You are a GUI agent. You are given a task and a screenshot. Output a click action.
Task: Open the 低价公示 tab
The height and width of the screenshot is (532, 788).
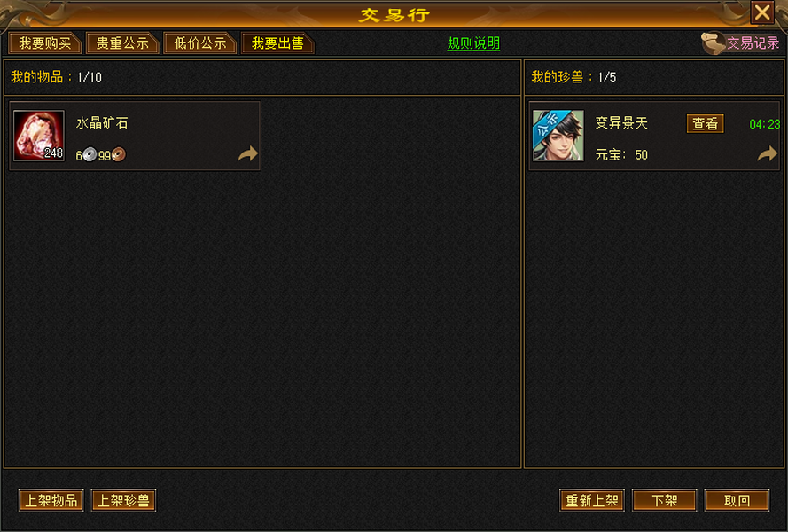200,43
